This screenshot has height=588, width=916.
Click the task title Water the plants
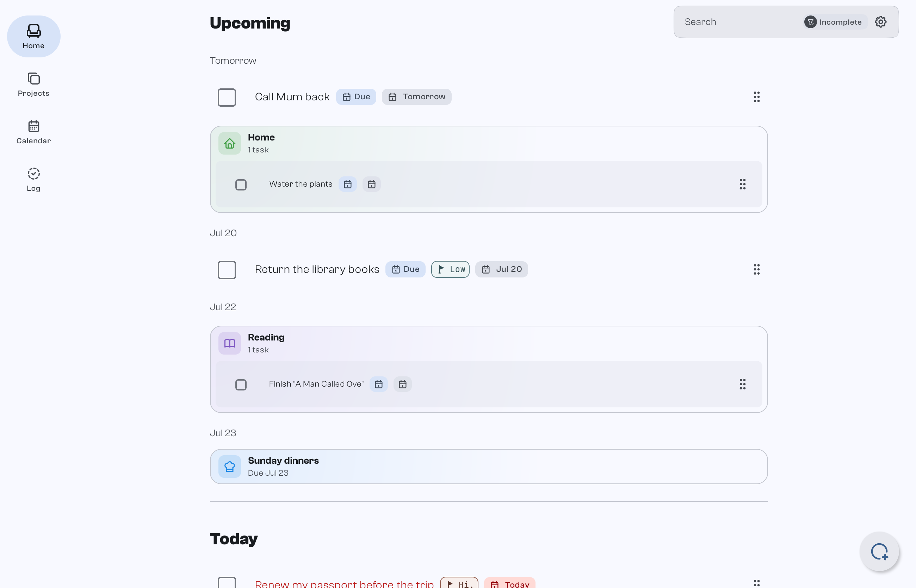coord(301,184)
